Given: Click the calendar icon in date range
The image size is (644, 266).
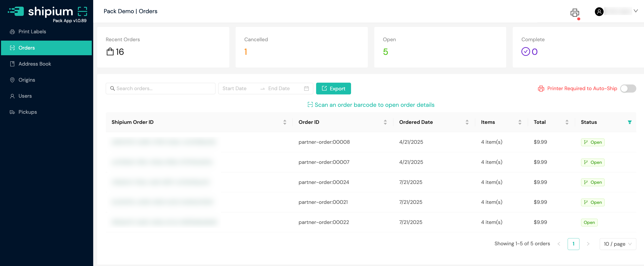Looking at the screenshot, I should [x=306, y=89].
